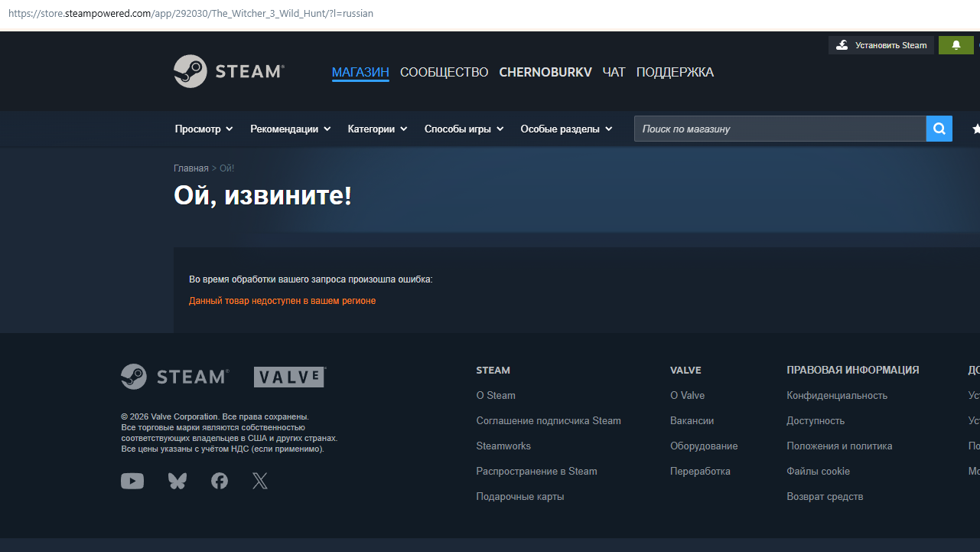Open ПОДДЕРЖКА in the top navigation
Viewport: 980px width, 552px height.
pyautogui.click(x=675, y=72)
